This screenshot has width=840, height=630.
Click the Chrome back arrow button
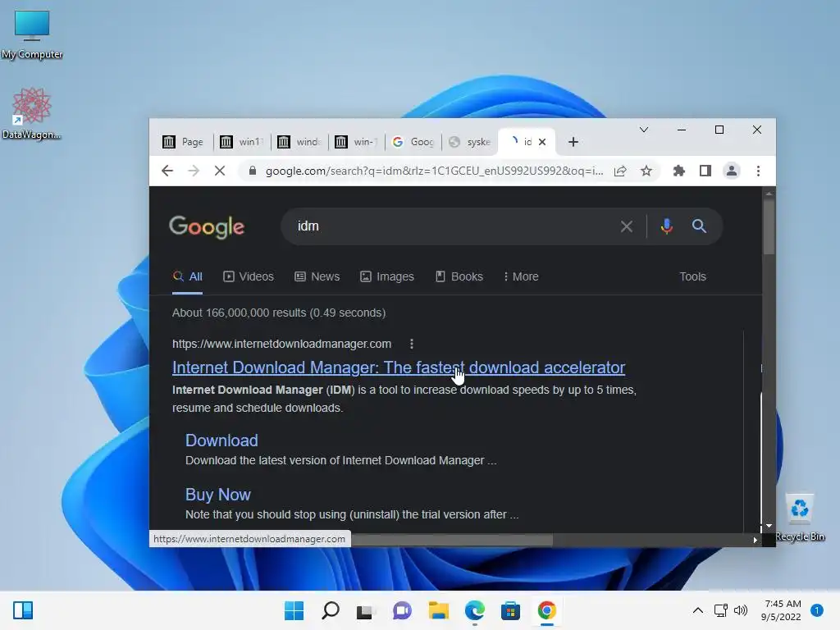pyautogui.click(x=167, y=171)
